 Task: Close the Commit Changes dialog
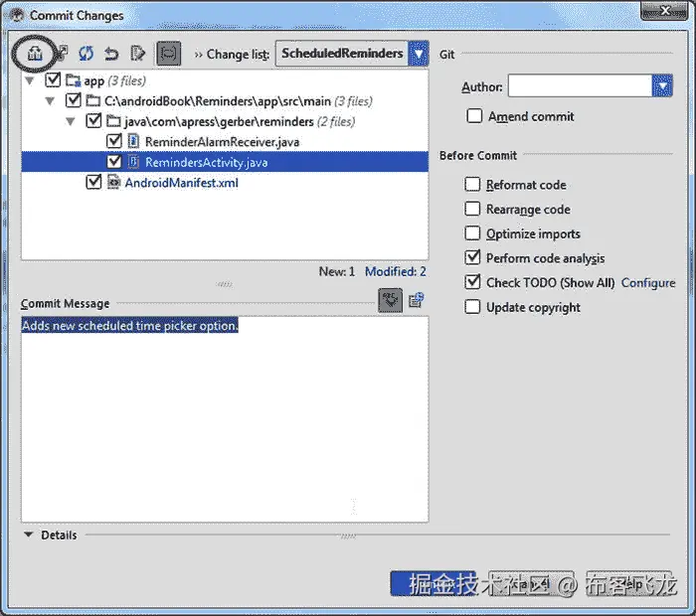664,11
